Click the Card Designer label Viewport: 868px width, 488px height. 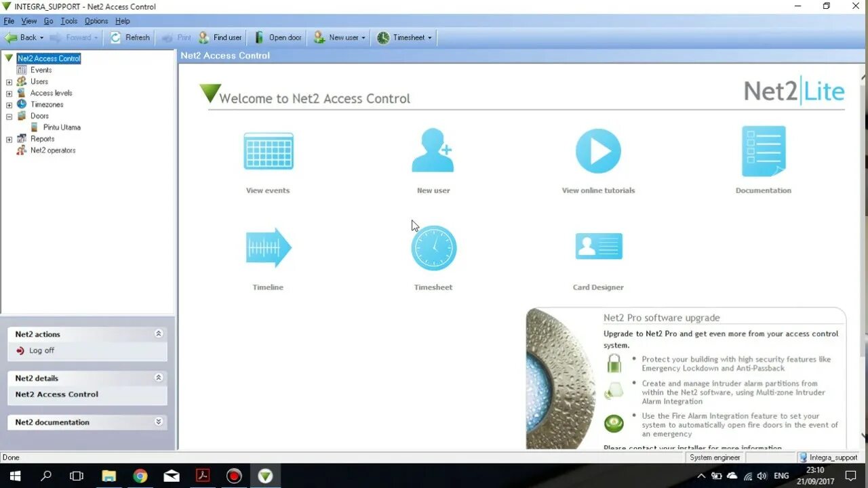tap(598, 287)
